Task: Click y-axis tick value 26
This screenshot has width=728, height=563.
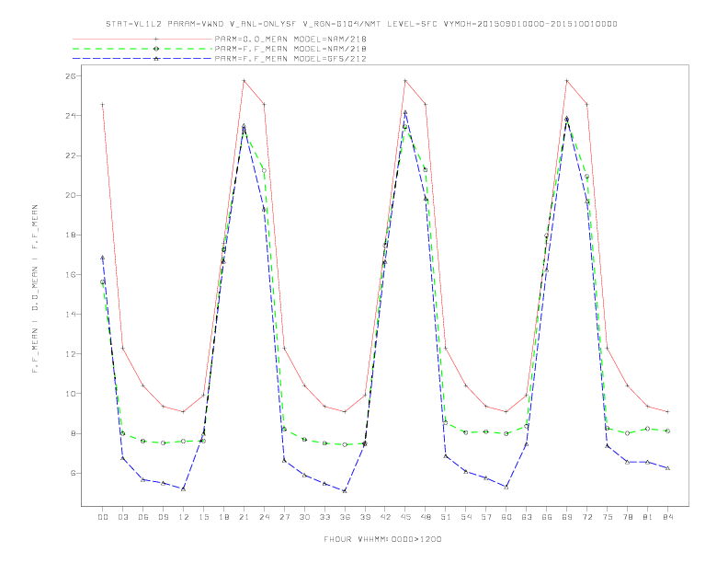Action: 70,75
